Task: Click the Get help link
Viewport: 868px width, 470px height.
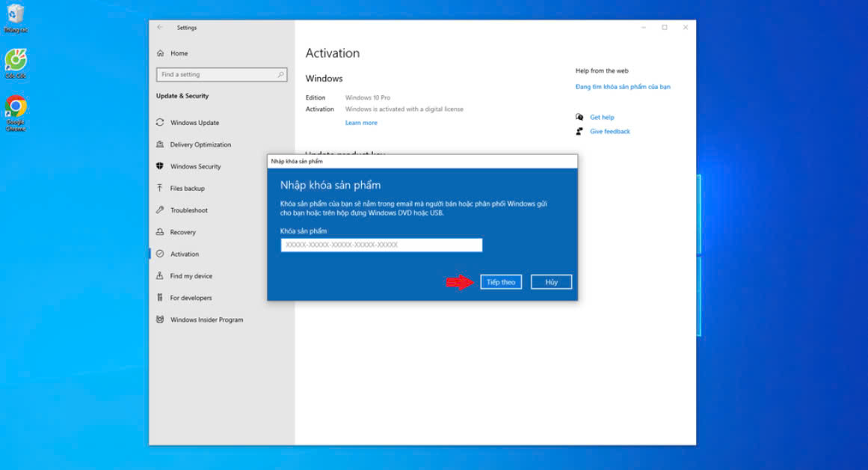Action: pyautogui.click(x=602, y=117)
